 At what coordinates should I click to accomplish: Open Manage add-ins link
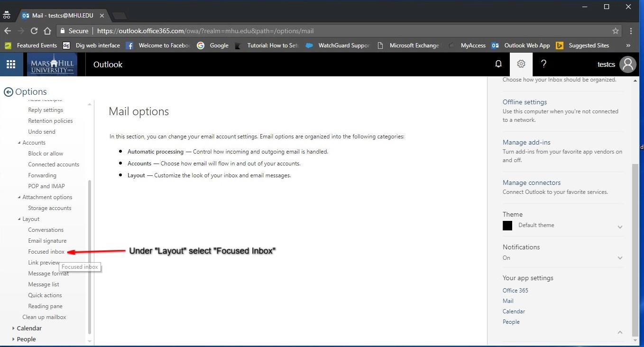[x=526, y=142]
